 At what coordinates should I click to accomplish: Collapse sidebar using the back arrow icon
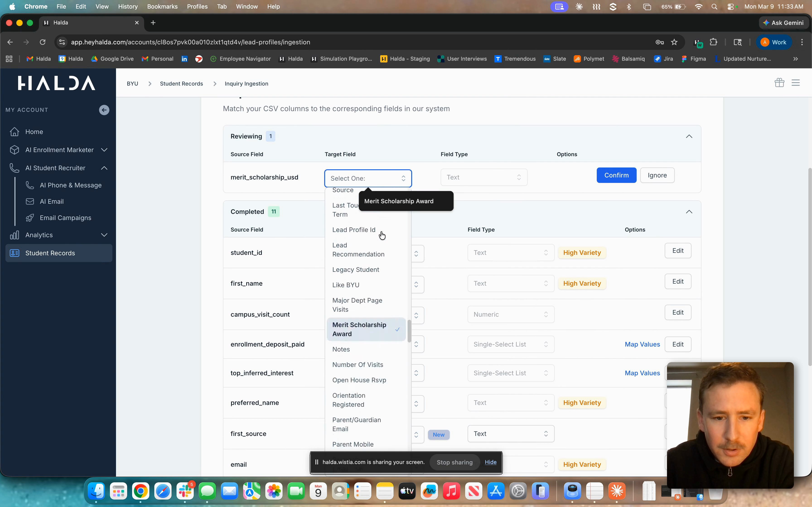point(104,110)
